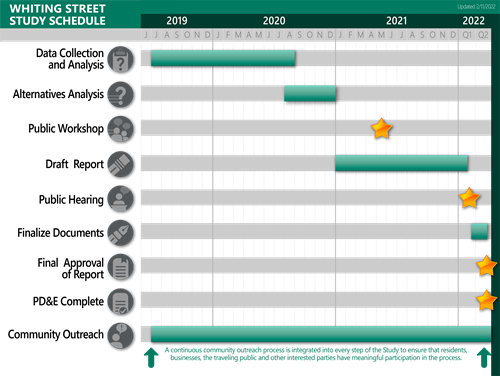Click the PD&E Complete checkmark document icon
The image size is (500, 376).
[x=121, y=302]
